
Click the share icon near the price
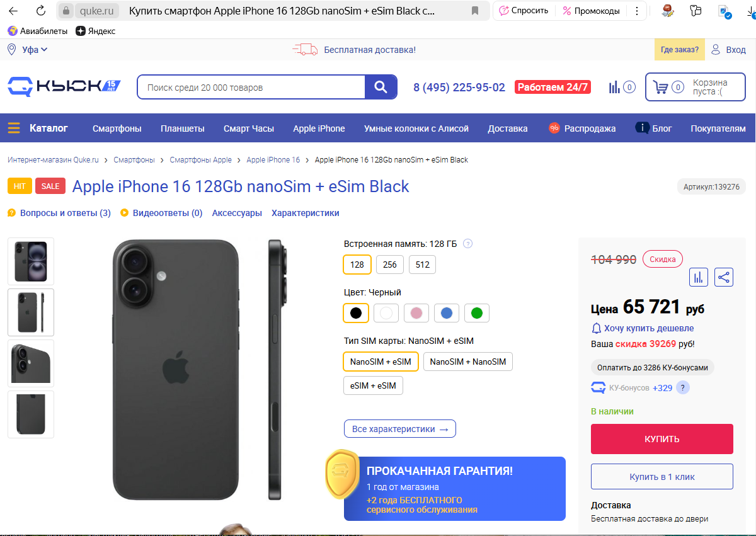(723, 277)
